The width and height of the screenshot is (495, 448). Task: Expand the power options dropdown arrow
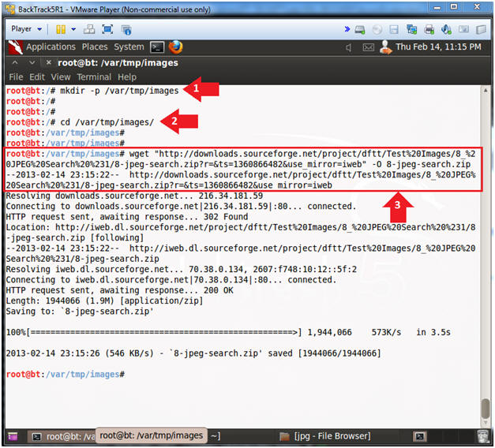73,29
